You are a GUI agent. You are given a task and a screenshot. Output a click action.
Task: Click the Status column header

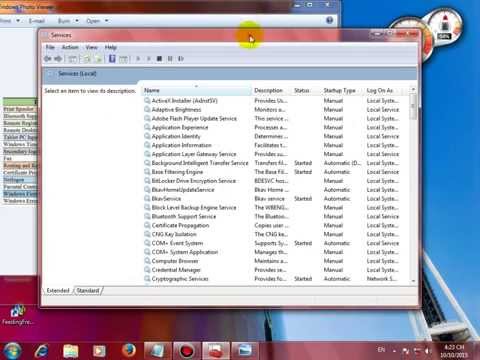pyautogui.click(x=306, y=90)
